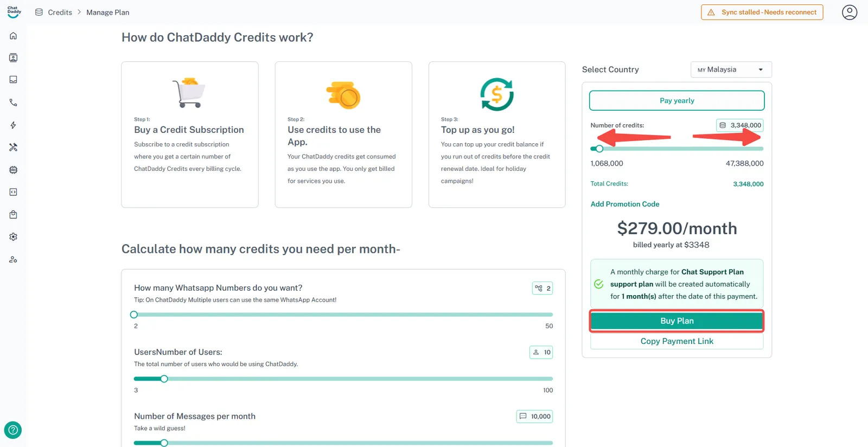
Task: Open the crossed Tools icon in sidebar
Action: (x=14, y=147)
